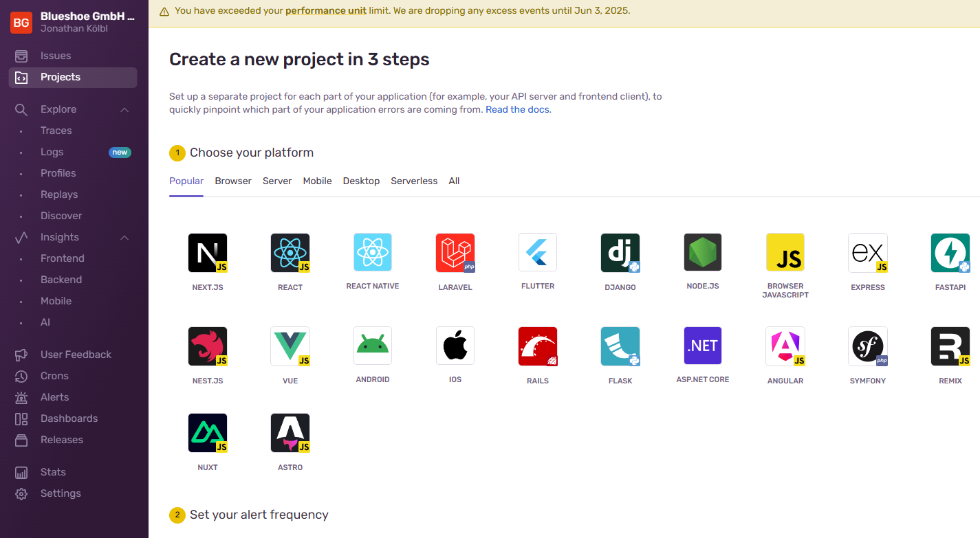Switch to the Serverless platform tab
This screenshot has height=538, width=980.
tap(414, 181)
